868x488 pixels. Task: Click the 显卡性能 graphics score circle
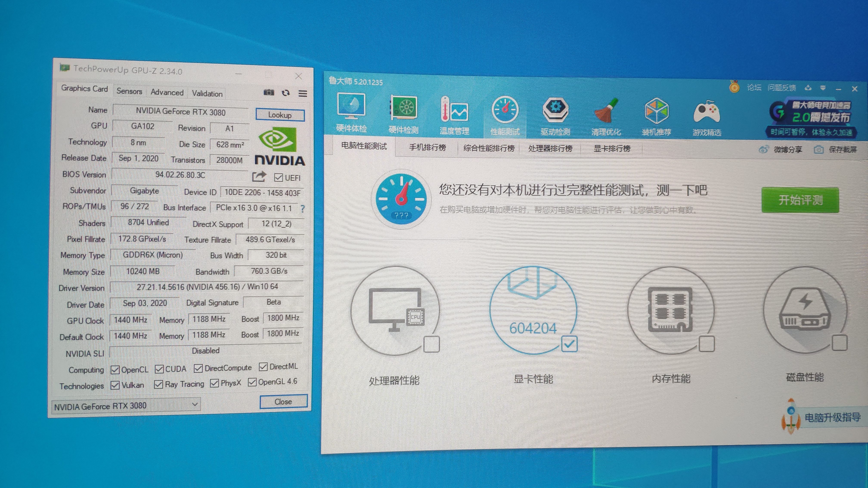coord(533,310)
